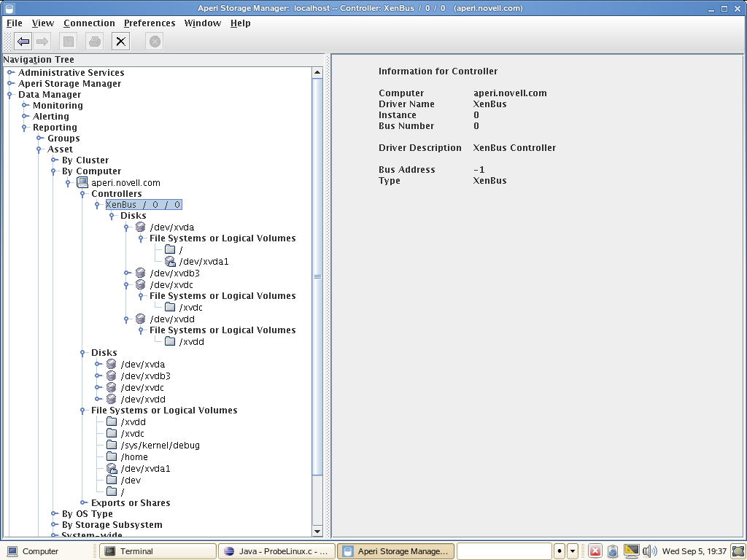Select /dev/xvdc disk icon under XenBus Disks
747x560 pixels.
pos(140,284)
